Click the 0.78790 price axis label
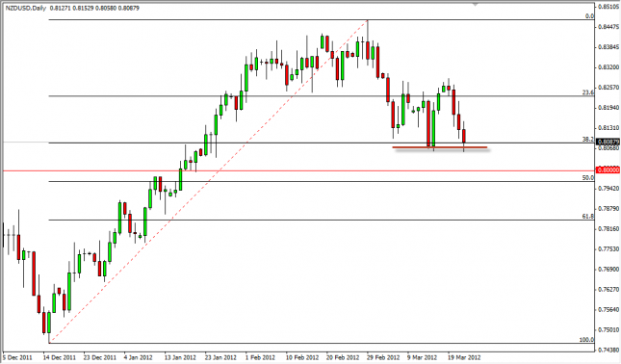 point(608,208)
